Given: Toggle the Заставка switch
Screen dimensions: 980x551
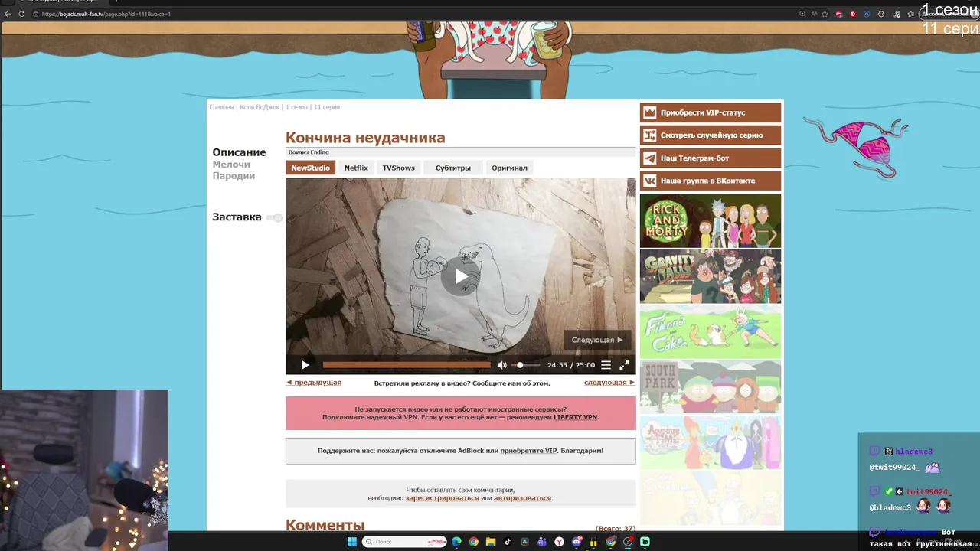Looking at the screenshot, I should pyautogui.click(x=274, y=218).
